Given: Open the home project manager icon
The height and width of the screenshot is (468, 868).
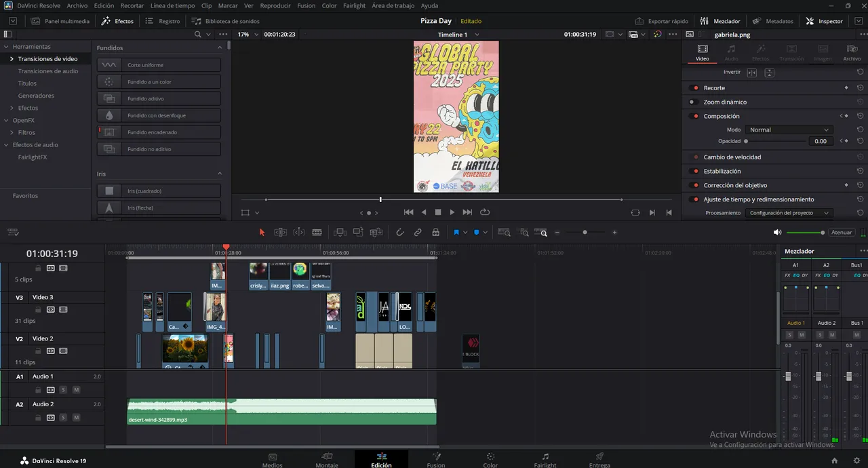Looking at the screenshot, I should 834,461.
